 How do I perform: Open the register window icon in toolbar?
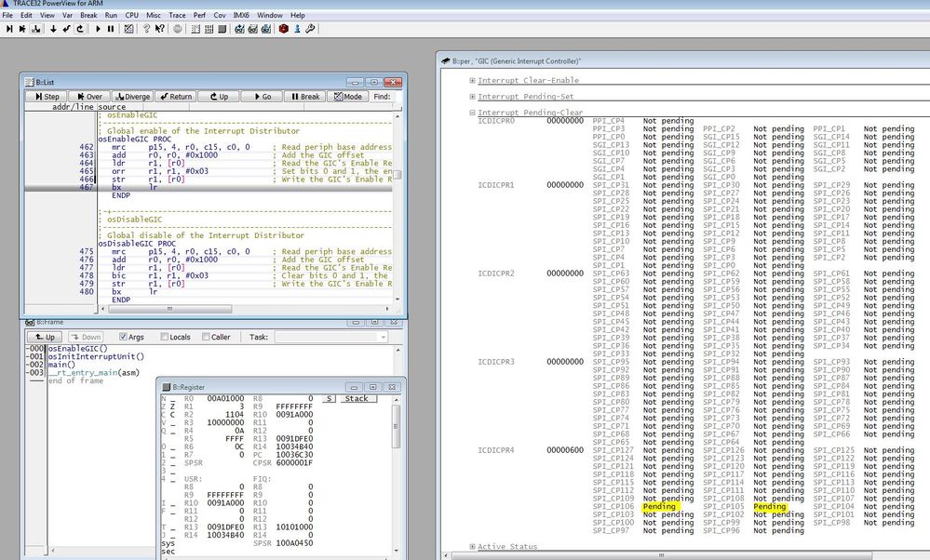222,29
